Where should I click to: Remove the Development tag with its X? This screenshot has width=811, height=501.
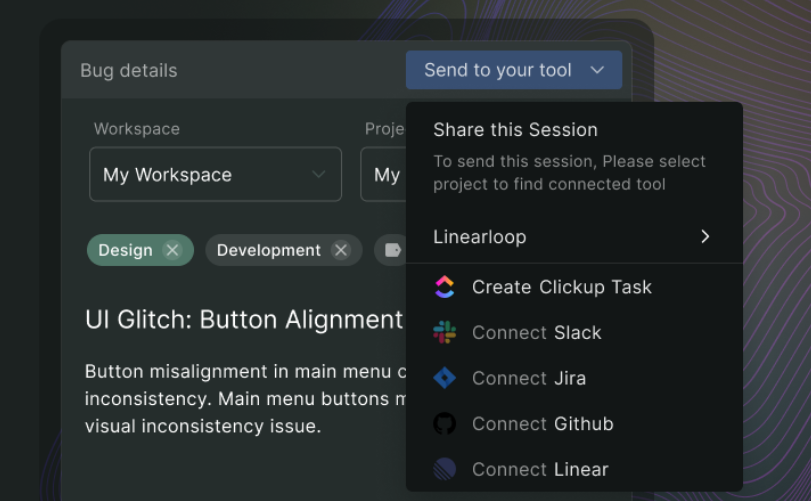pyautogui.click(x=341, y=250)
